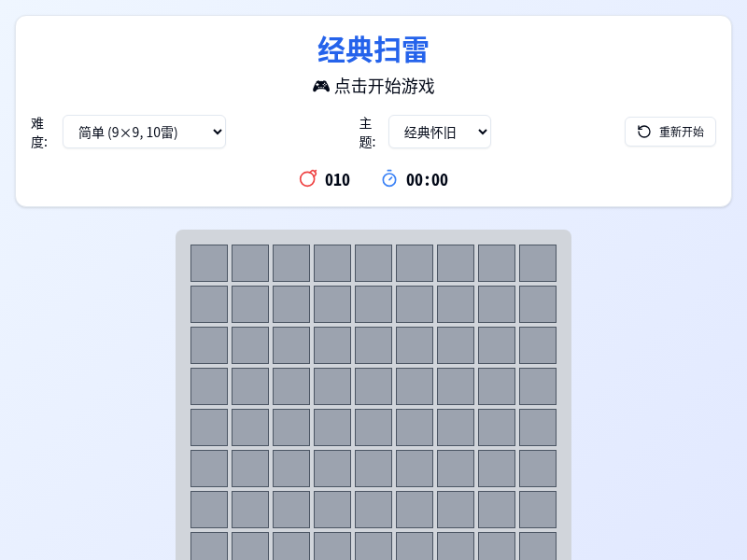Open the difficulty dropdown showing 简单 (9×9, 10雷)
Viewport: 747px width, 560px height.
[x=144, y=132]
